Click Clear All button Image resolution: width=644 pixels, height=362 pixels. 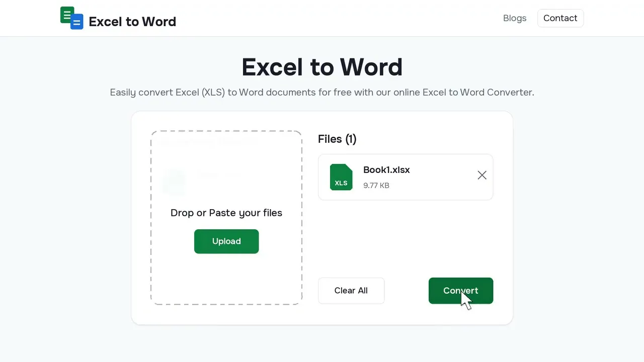351,291
